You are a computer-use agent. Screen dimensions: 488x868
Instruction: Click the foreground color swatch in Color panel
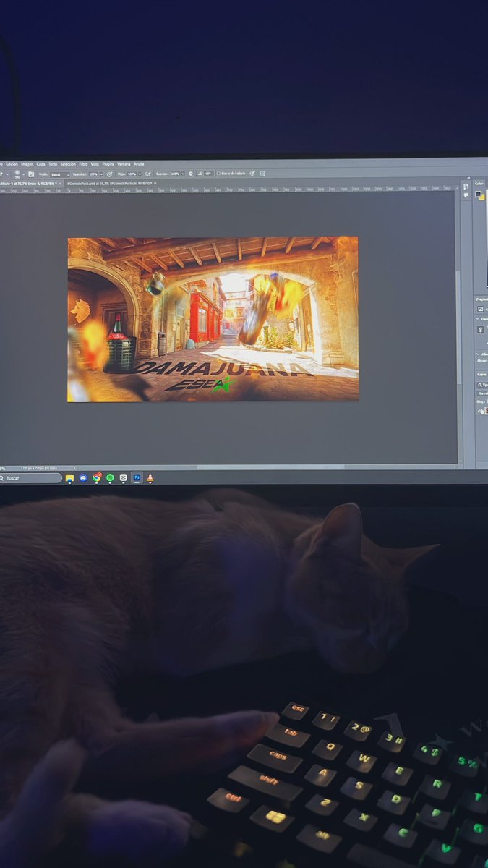coord(478,194)
